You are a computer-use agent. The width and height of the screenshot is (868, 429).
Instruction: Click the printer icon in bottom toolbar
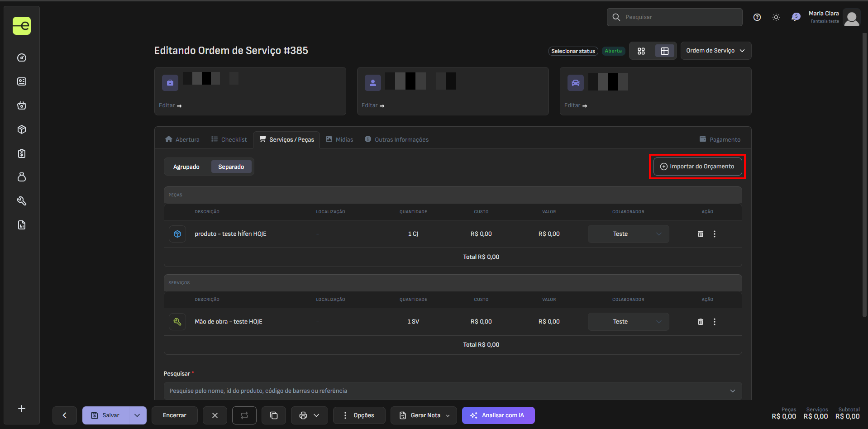[x=303, y=415]
